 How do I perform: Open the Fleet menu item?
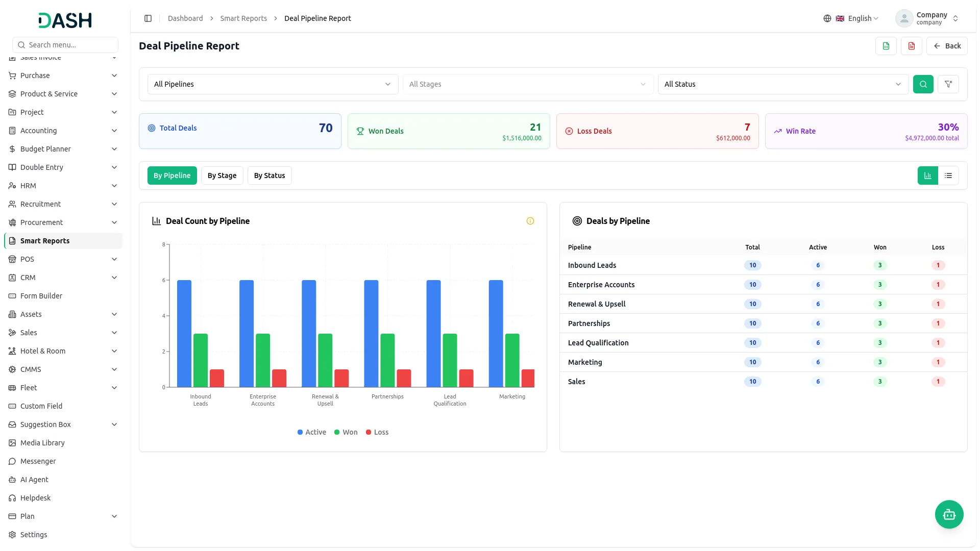coord(63,388)
